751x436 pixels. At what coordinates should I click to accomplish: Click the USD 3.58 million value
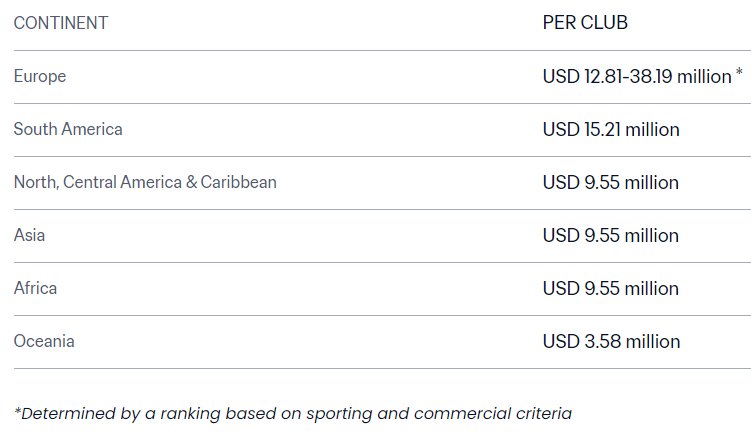click(x=611, y=342)
